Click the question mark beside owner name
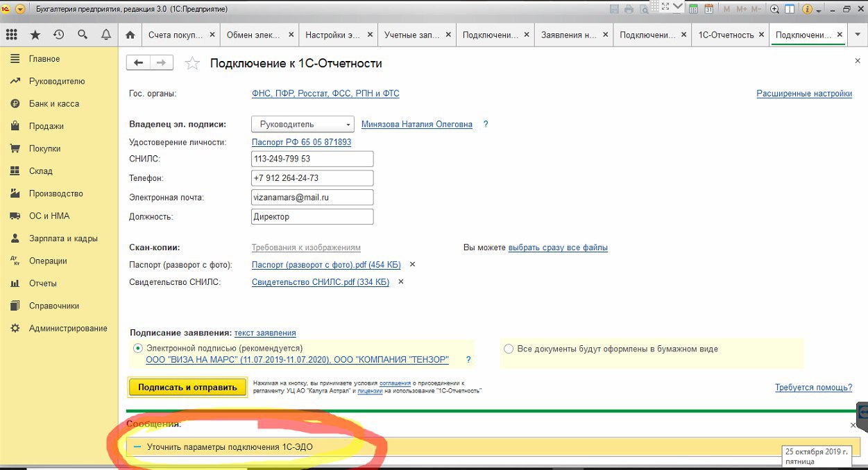Screen dimensions: 868x470 (486, 125)
